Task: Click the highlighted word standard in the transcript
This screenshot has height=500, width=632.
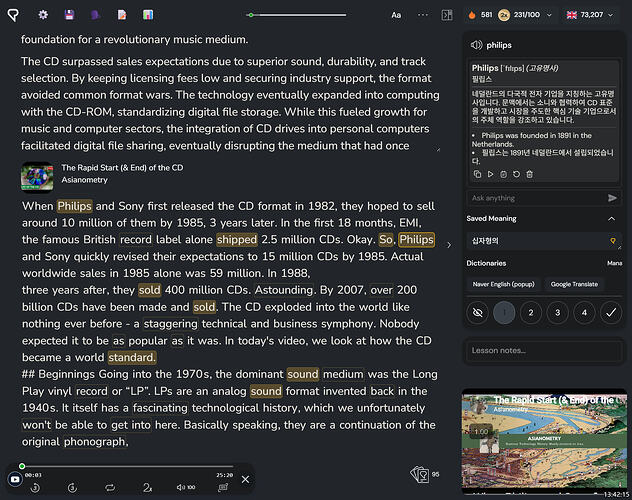Action: 131,358
